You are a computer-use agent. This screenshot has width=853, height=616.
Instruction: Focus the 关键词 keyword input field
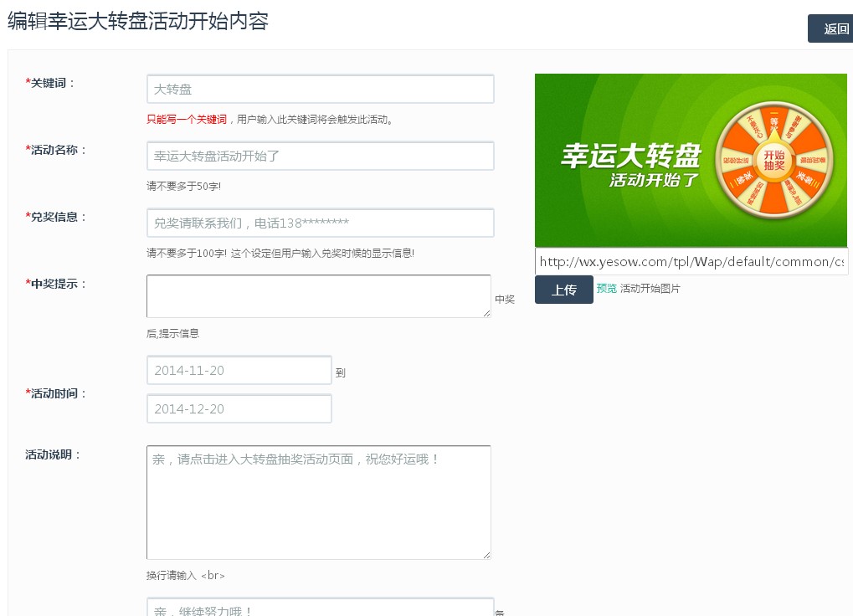[x=320, y=89]
